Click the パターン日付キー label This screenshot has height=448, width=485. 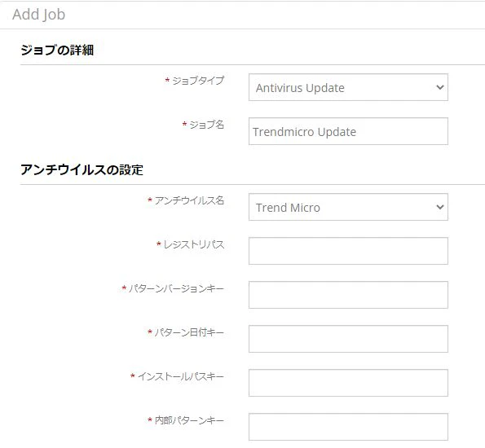pos(189,332)
